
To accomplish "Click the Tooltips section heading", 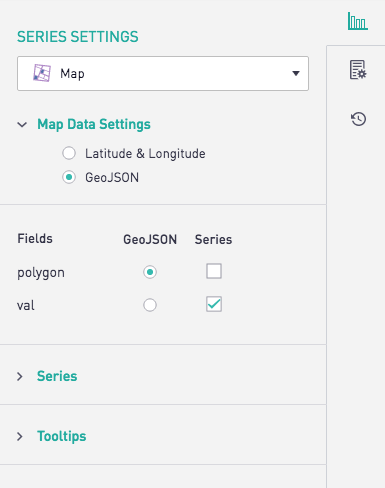I will point(62,436).
